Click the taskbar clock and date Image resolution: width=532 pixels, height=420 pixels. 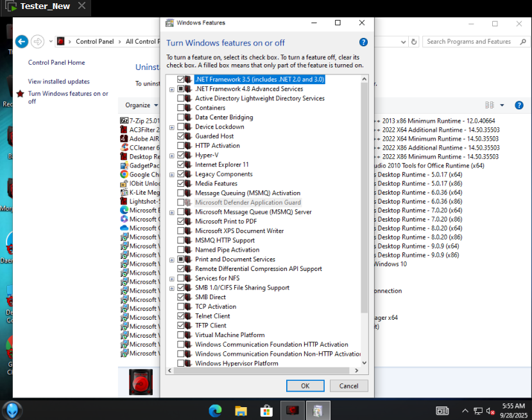[515, 410]
